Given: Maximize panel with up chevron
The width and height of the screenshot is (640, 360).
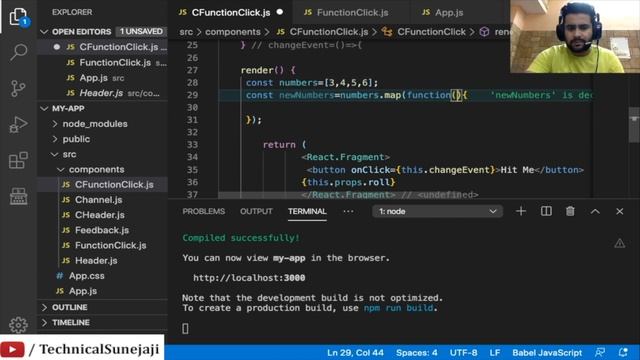Looking at the screenshot, I should (x=595, y=211).
